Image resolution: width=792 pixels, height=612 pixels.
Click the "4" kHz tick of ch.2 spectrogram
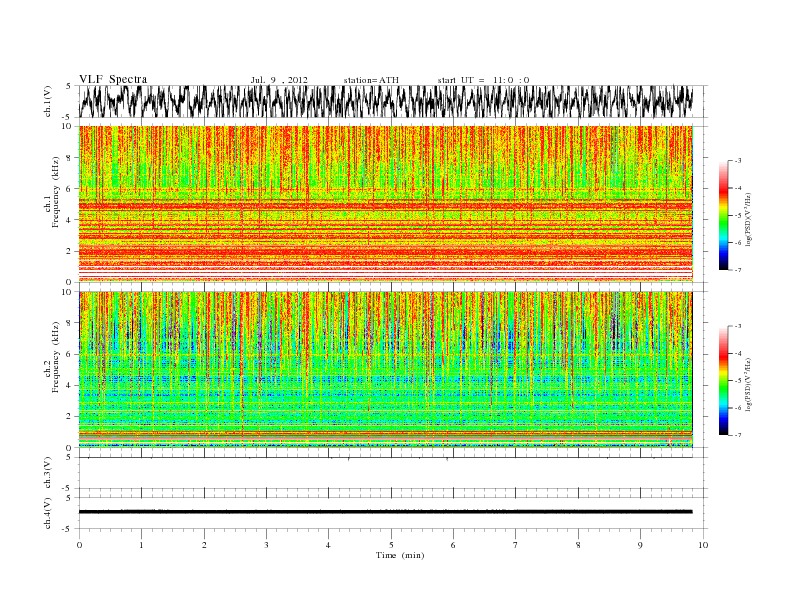(69, 385)
